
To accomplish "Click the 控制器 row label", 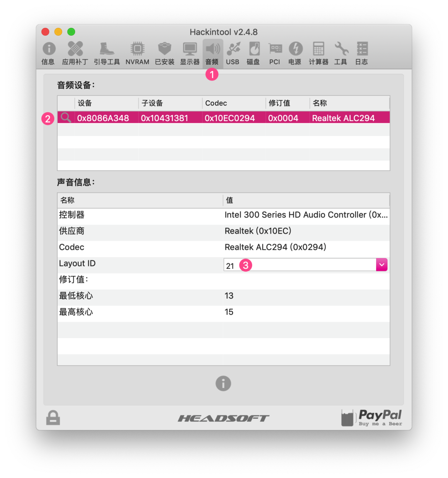I will pos(72,215).
